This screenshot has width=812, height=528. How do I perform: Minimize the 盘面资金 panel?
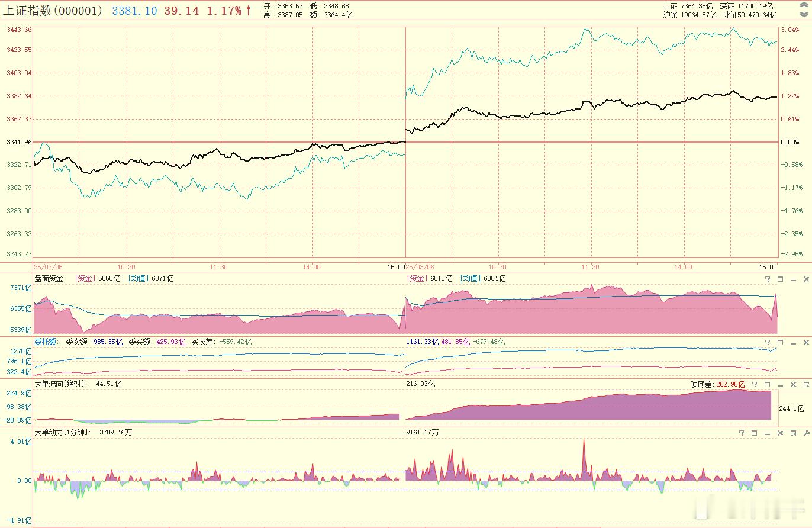coord(793,279)
